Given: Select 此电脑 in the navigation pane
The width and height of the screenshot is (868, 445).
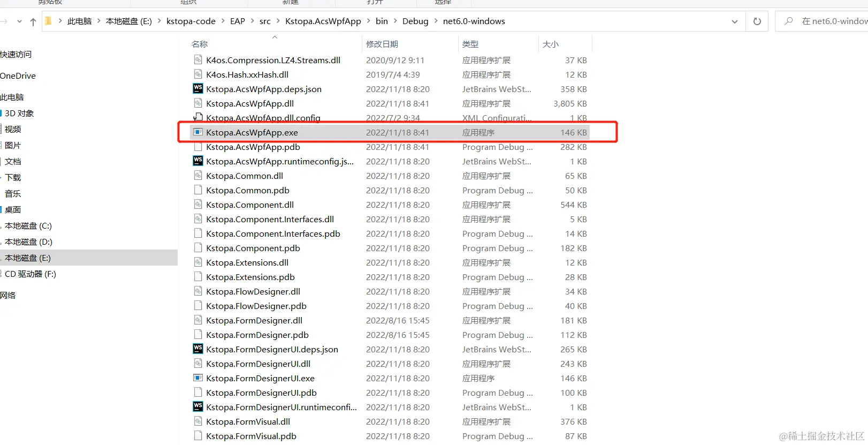Looking at the screenshot, I should (12, 97).
